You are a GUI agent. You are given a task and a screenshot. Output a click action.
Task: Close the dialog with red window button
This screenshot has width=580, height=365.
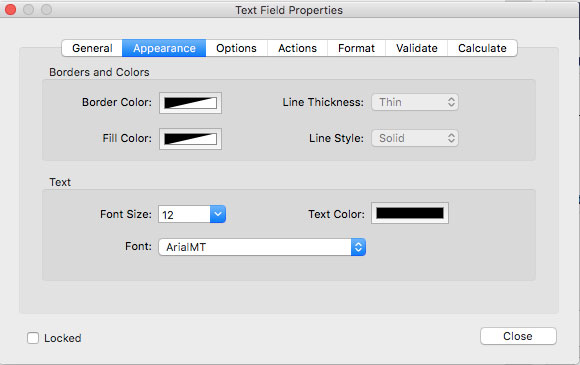(10, 10)
